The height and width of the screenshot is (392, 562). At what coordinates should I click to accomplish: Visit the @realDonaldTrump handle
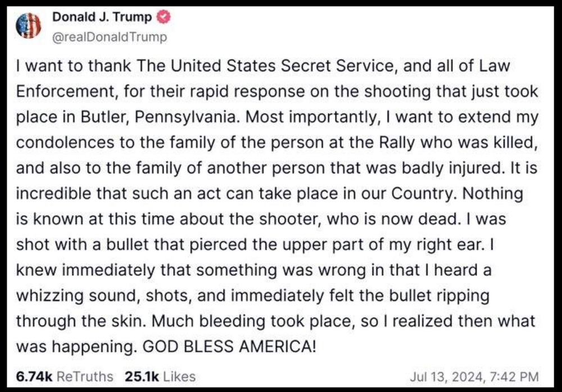[110, 37]
